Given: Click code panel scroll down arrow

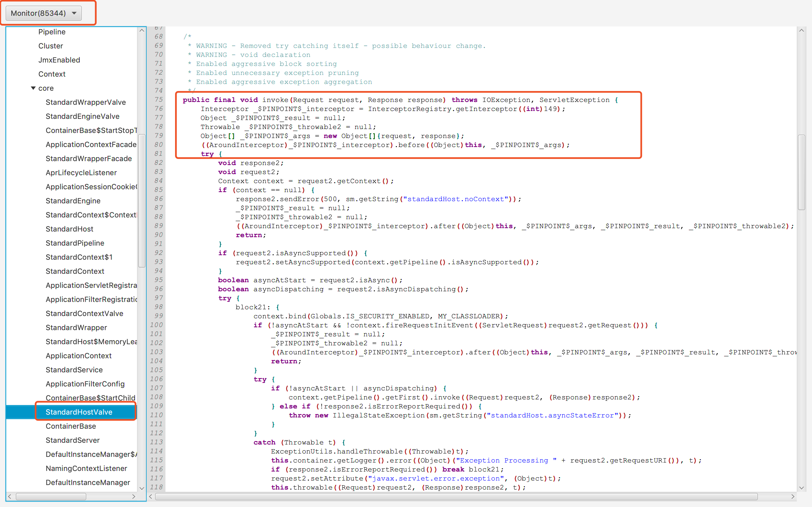Looking at the screenshot, I should (x=801, y=488).
